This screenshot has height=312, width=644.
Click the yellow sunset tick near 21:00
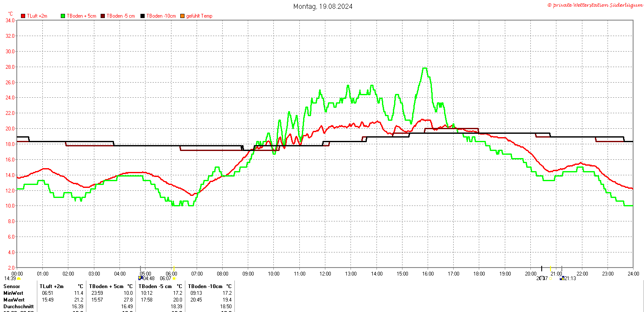(551, 268)
